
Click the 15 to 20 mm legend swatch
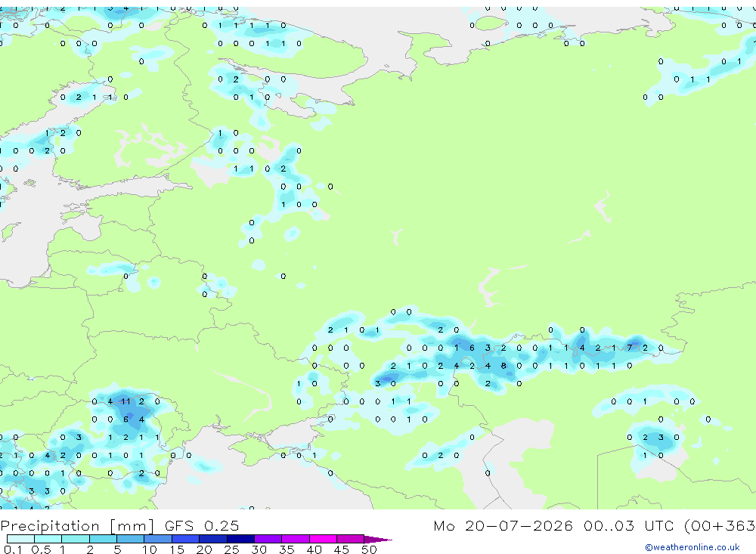click(186, 539)
